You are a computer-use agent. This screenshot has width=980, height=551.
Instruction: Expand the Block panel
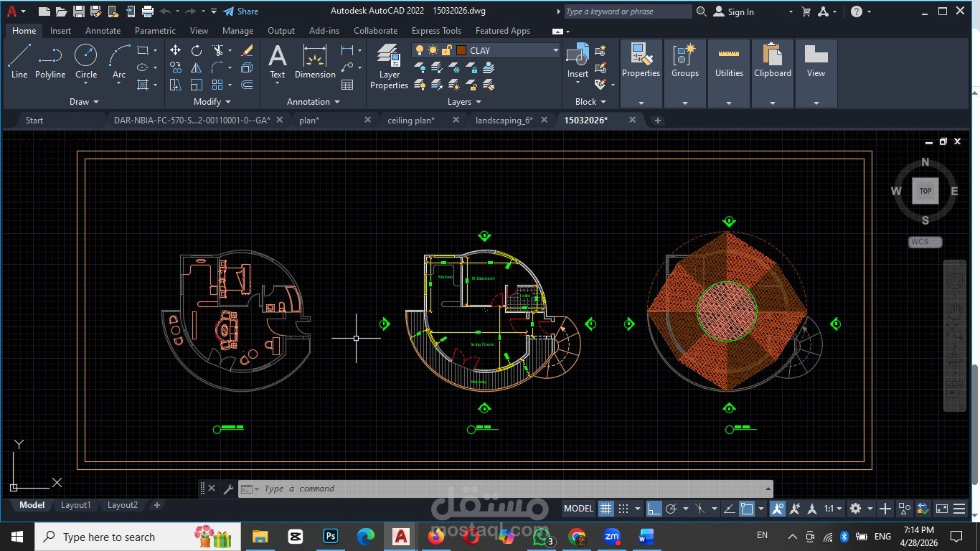590,102
